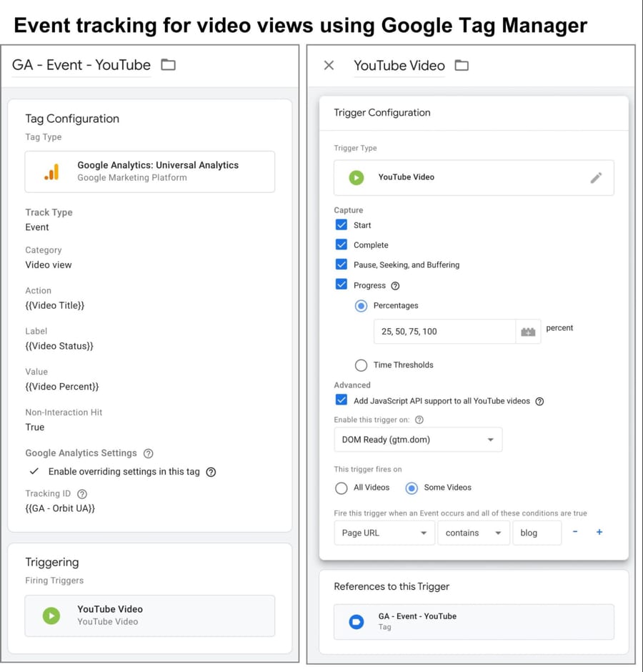Click the percentages field showing 25, 50, 75, 100
Viewport: 643px width, 672px height.
pos(444,332)
